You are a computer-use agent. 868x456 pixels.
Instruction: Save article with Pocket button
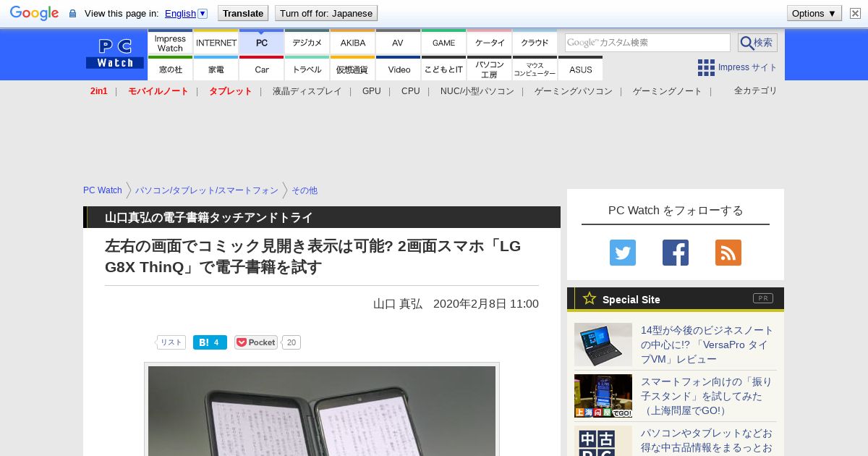256,342
